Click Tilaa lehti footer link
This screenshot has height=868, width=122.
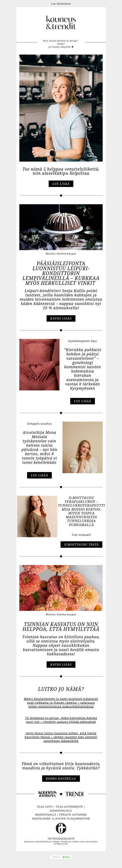pos(45,807)
